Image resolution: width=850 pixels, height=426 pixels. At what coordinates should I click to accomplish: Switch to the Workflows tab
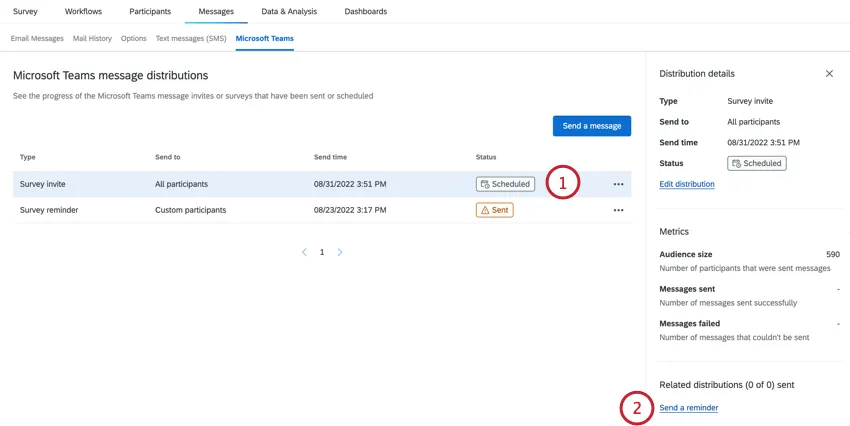tap(83, 12)
